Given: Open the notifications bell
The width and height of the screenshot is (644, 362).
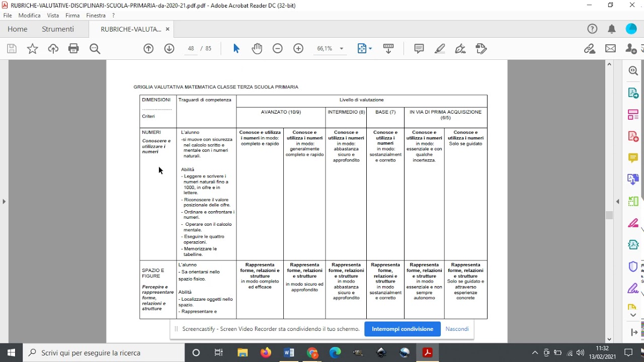Looking at the screenshot, I should [612, 29].
